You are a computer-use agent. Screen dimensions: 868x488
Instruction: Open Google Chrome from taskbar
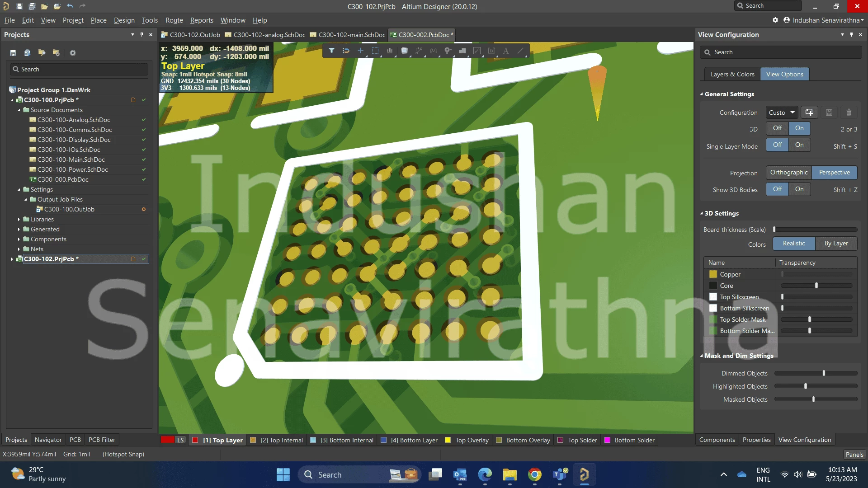[x=534, y=475]
